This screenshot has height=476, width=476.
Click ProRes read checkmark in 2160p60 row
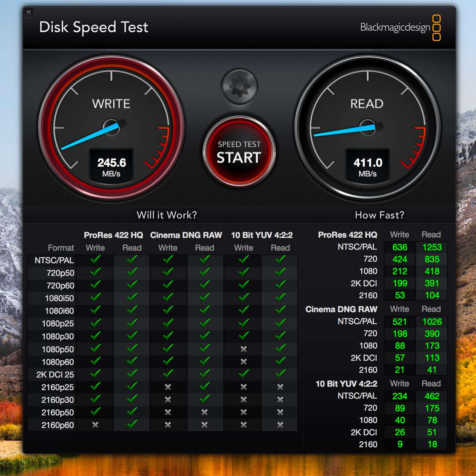tap(132, 425)
